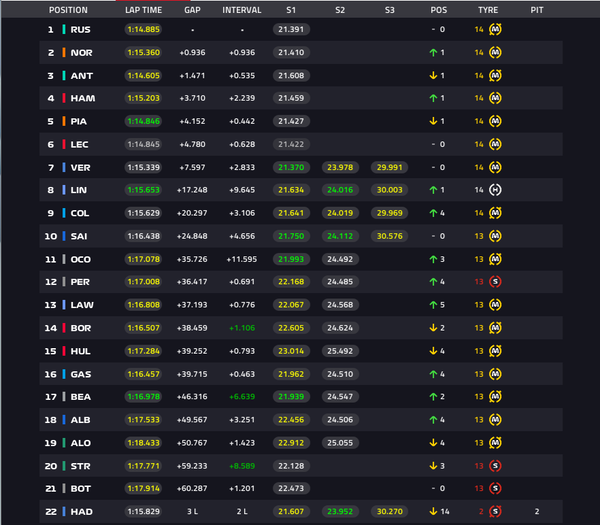Click the POS column header
This screenshot has height=525, width=600.
[439, 10]
